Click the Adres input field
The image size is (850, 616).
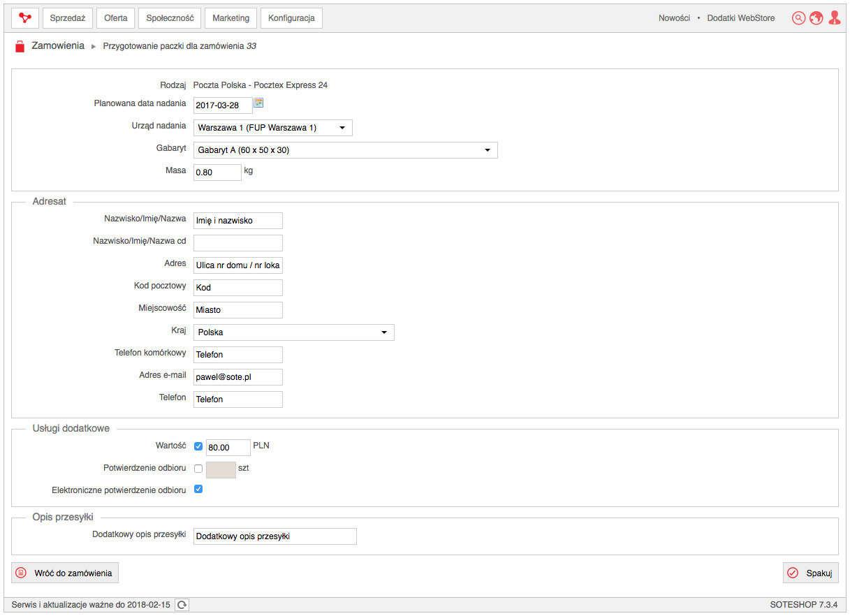(x=238, y=265)
